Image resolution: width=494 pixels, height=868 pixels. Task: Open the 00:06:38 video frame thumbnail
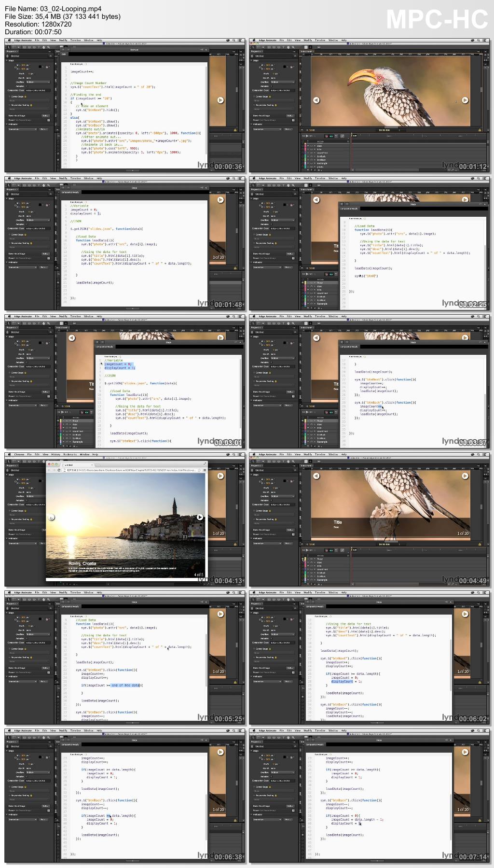click(x=125, y=796)
